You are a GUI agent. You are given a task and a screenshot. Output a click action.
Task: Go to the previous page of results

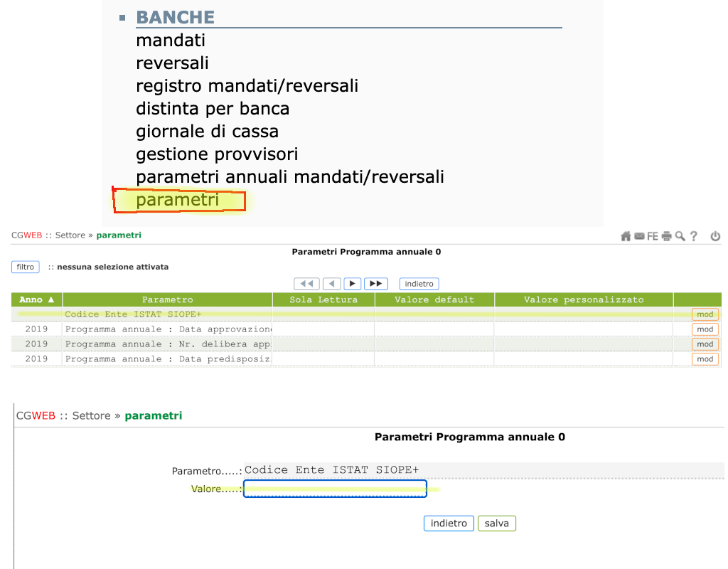tap(331, 284)
